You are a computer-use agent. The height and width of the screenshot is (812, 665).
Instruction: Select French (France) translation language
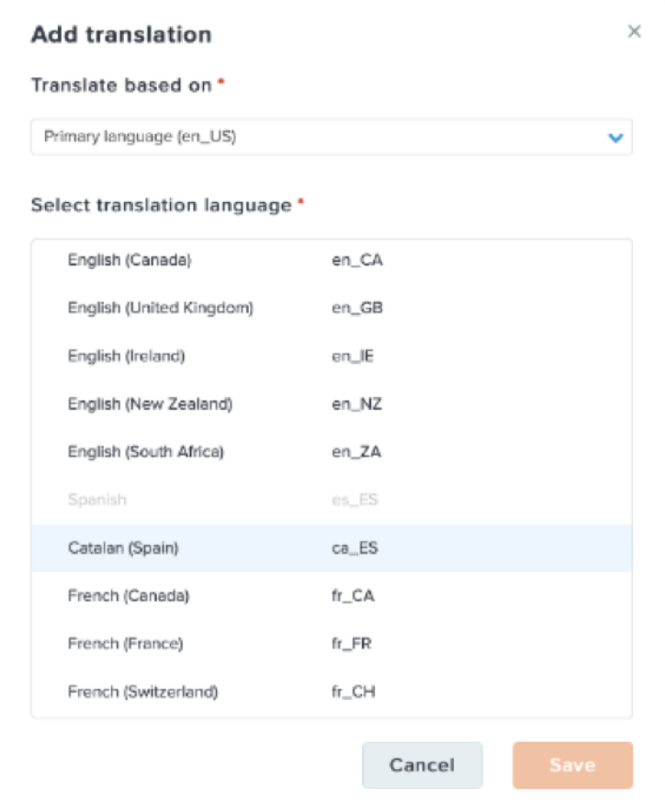pos(126,644)
